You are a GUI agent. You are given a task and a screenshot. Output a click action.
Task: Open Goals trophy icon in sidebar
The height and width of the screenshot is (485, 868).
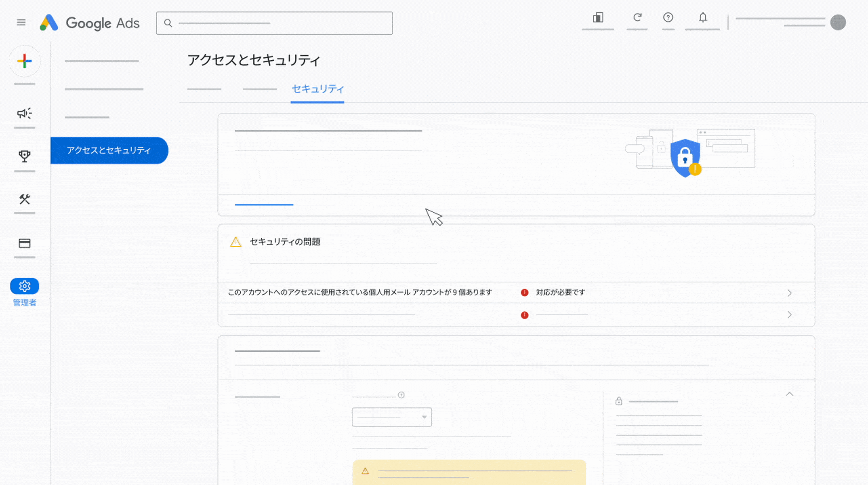tap(24, 156)
